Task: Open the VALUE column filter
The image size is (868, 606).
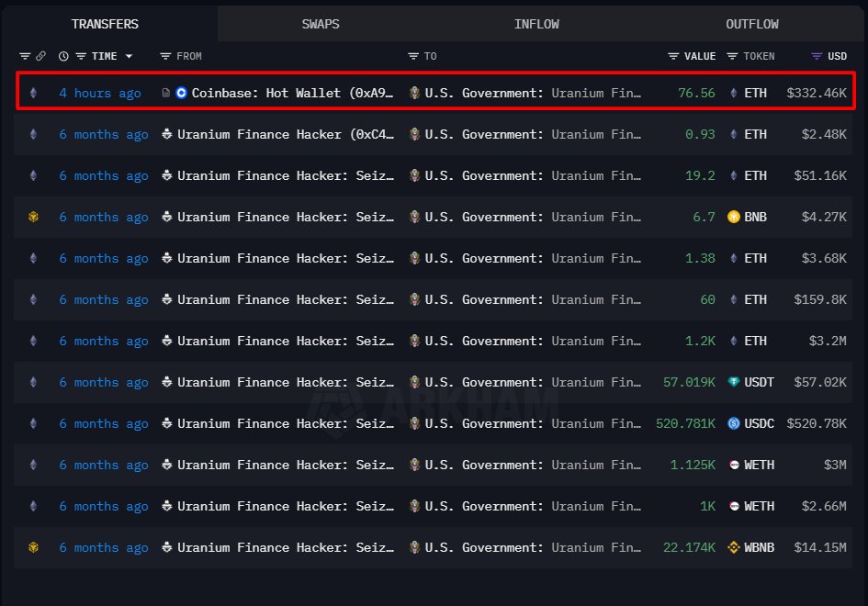Action: tap(673, 56)
